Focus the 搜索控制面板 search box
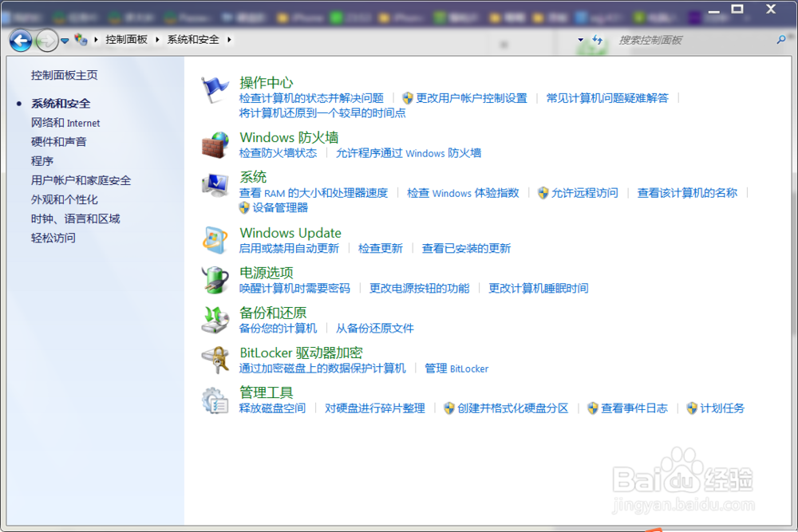The width and height of the screenshot is (798, 532). pos(695,40)
